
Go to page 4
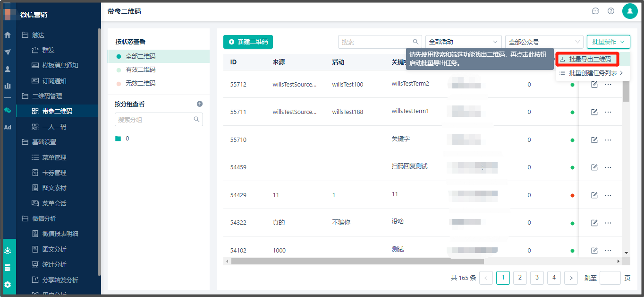point(554,278)
